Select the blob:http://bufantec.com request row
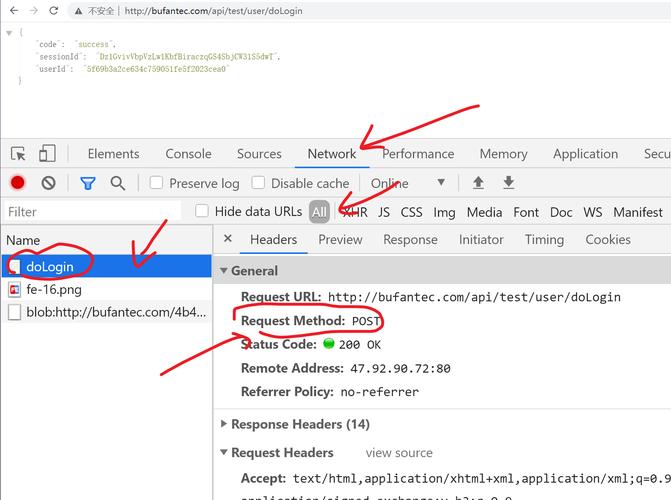Screen dimensions: 671x500 pyautogui.click(x=107, y=312)
